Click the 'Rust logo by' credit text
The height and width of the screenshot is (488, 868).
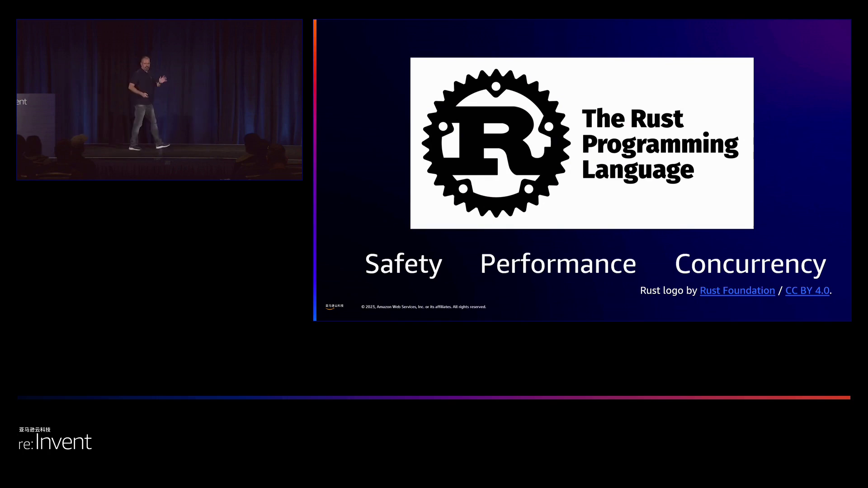(668, 291)
